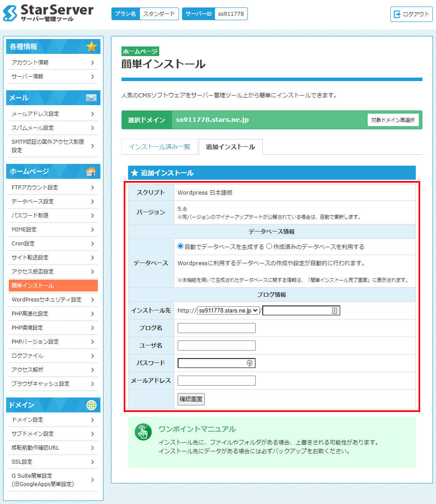Open 簡単インストール menu item in sidebar

click(53, 285)
